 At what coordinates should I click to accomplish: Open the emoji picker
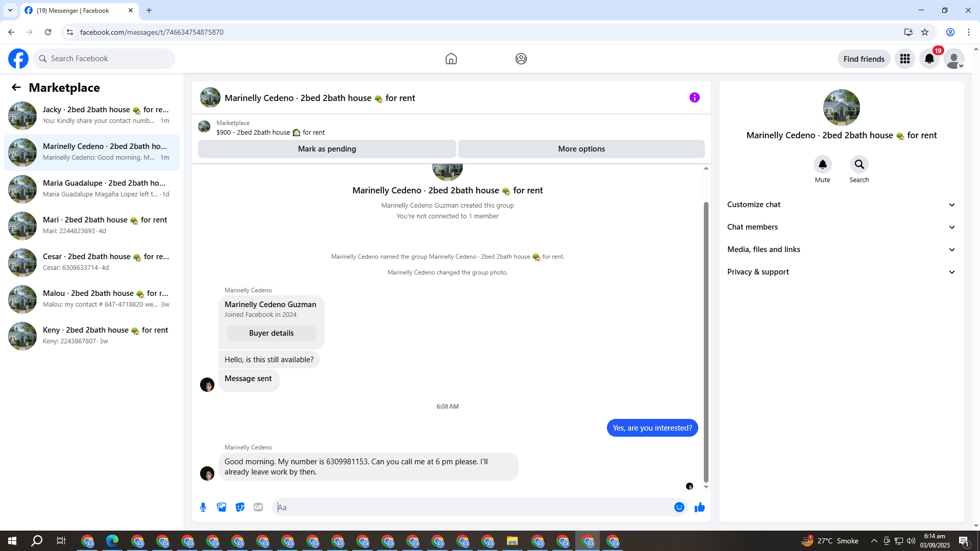click(679, 507)
